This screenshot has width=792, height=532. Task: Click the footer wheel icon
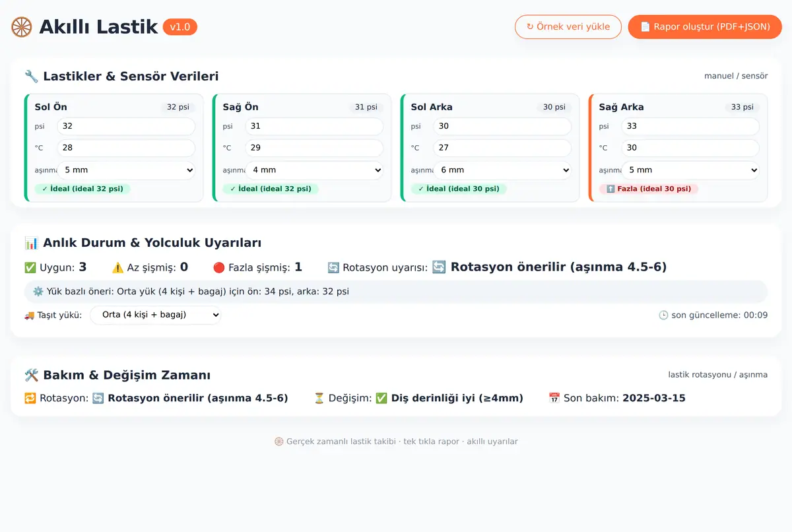tap(279, 442)
